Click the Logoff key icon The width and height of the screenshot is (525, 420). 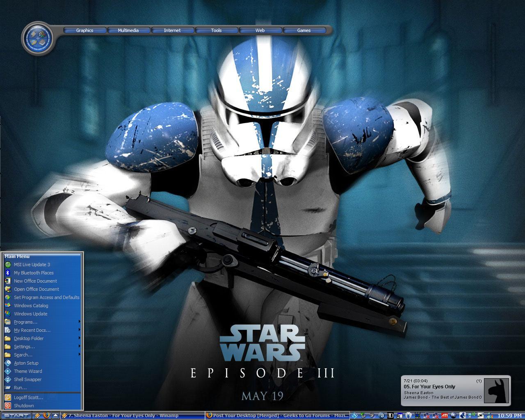pos(8,397)
